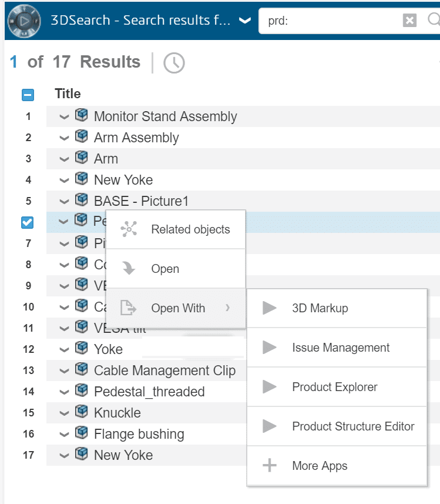Click row number 1
The width and height of the screenshot is (440, 504).
coord(28,116)
